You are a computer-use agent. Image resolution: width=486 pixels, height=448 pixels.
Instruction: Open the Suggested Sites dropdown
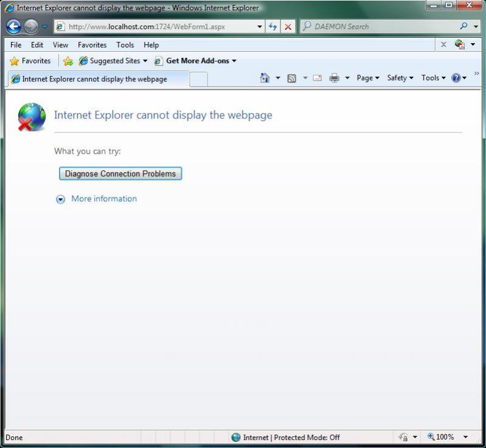(x=113, y=61)
